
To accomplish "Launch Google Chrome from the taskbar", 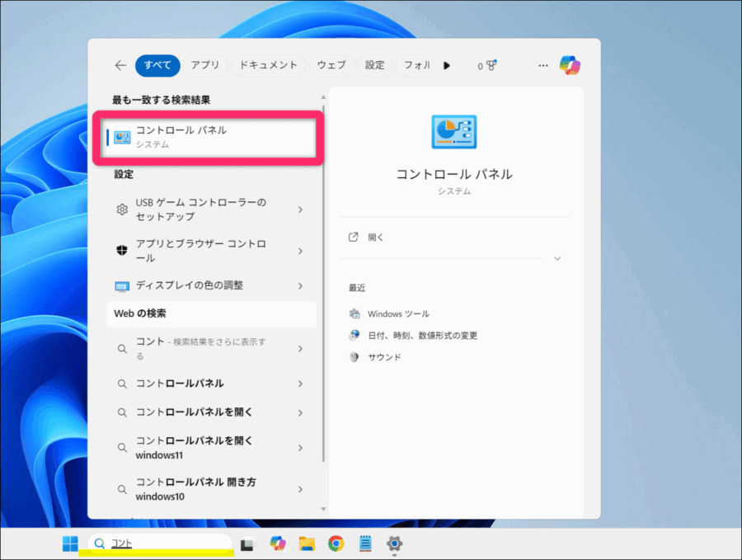I will (336, 544).
